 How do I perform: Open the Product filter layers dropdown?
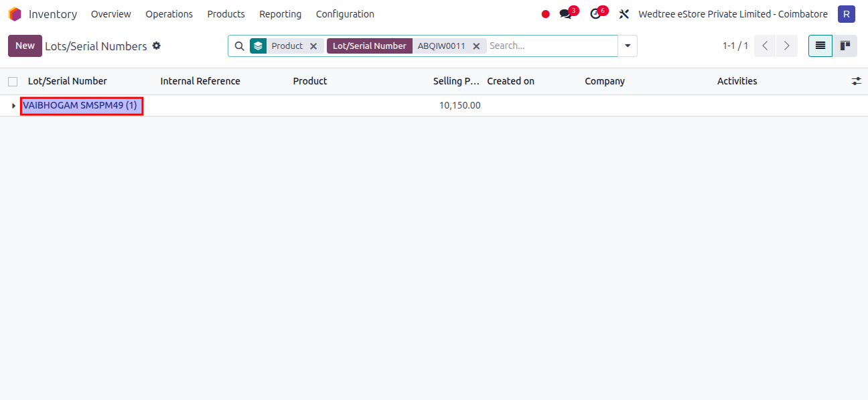(x=258, y=46)
